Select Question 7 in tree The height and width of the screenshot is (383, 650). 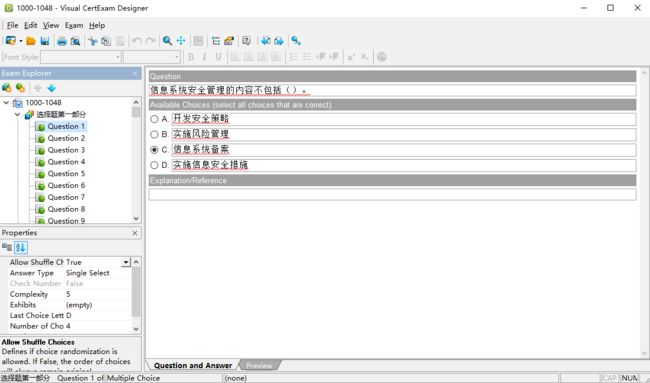click(x=66, y=197)
